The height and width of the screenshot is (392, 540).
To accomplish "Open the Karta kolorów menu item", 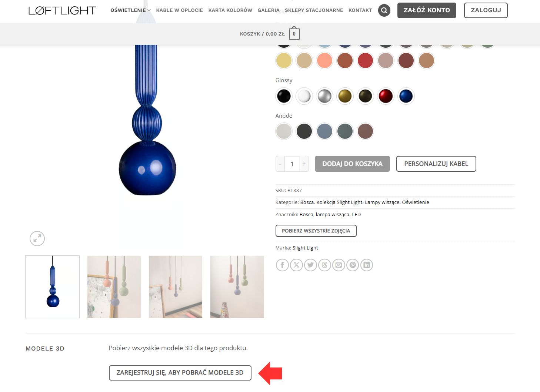I will [x=230, y=10].
